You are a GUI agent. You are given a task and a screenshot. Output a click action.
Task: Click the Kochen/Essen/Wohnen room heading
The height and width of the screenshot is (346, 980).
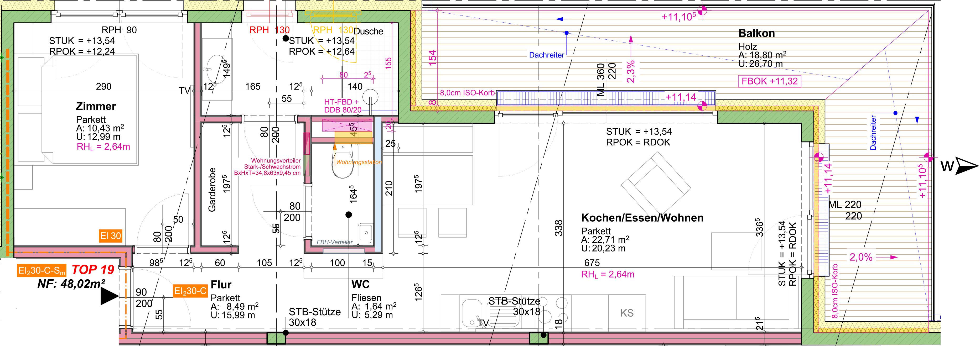click(x=642, y=218)
